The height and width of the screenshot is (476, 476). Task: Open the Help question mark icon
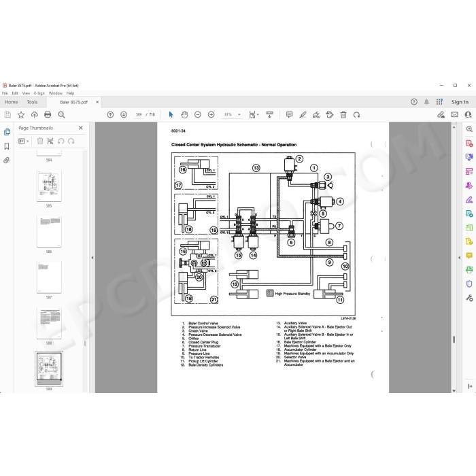413,102
